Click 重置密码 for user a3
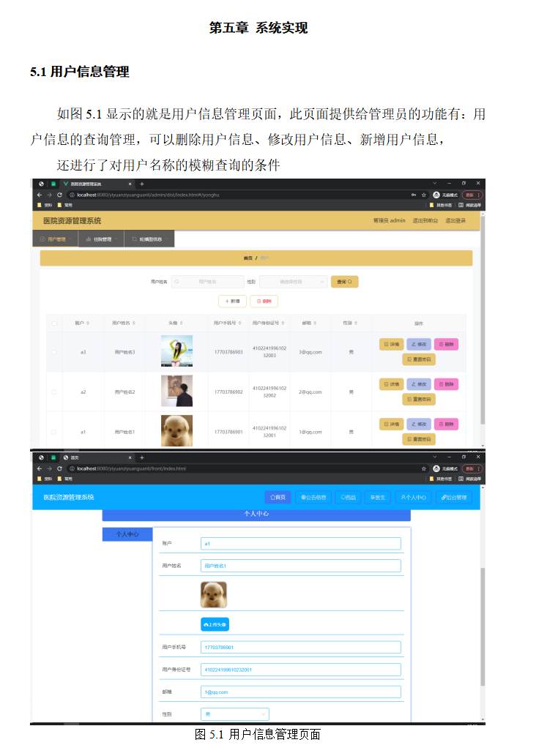The image size is (547, 756). click(x=419, y=359)
